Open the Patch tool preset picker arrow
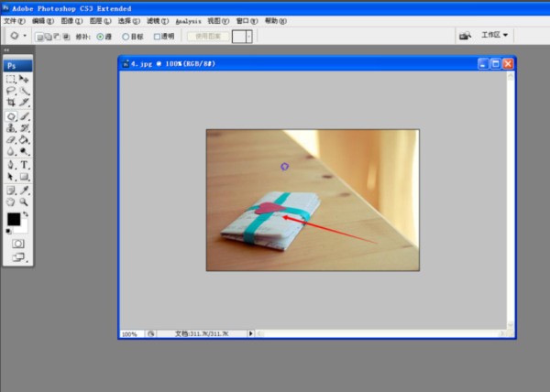The height and width of the screenshot is (392, 550). [x=25, y=36]
